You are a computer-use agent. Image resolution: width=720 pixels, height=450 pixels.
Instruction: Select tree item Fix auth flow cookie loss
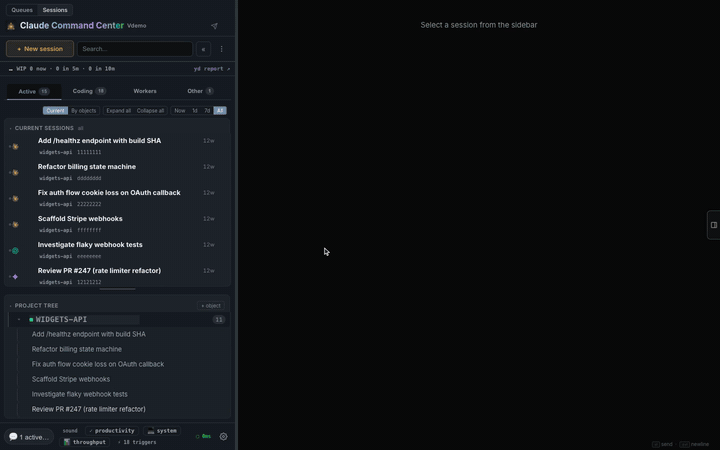[x=98, y=364]
